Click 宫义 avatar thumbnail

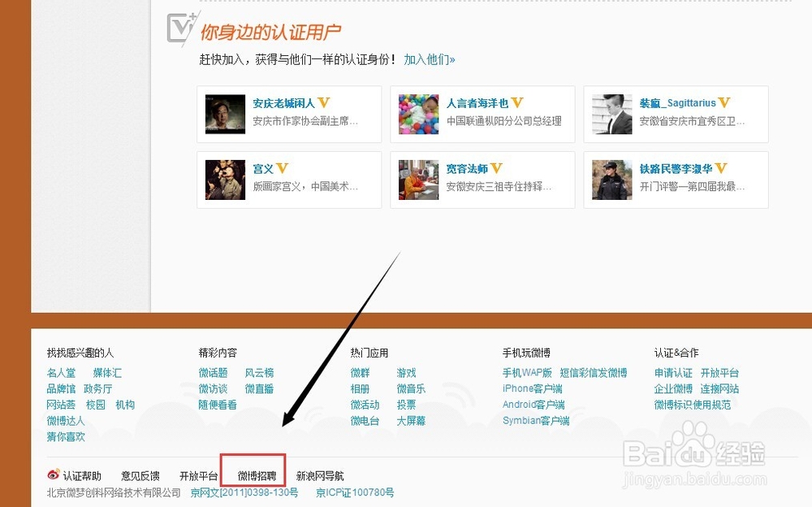coord(225,180)
